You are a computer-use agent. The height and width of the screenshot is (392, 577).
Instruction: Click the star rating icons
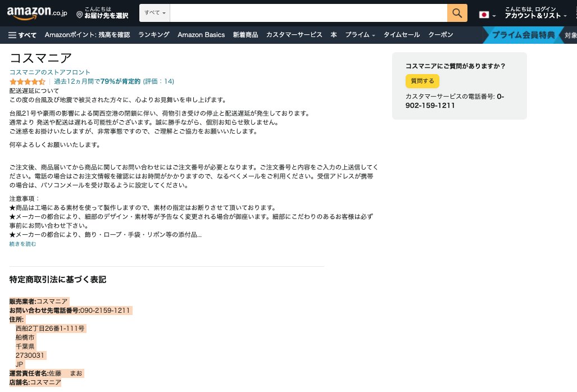27,81
